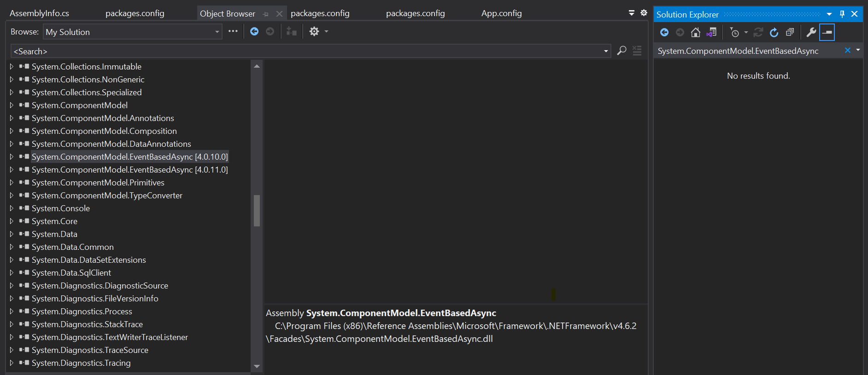Expand System.Data.SqlClient node

(12, 273)
